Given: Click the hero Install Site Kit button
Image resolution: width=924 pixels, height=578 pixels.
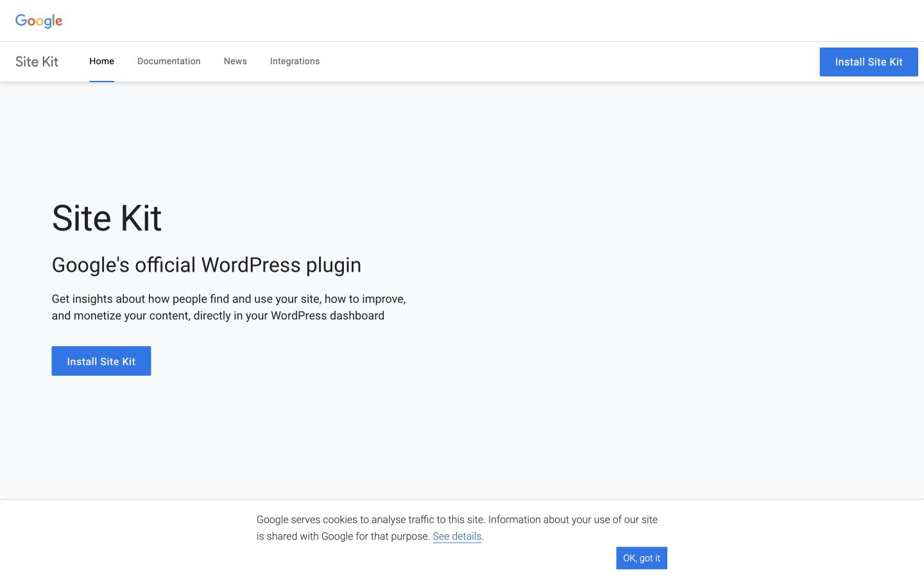Looking at the screenshot, I should point(101,361).
